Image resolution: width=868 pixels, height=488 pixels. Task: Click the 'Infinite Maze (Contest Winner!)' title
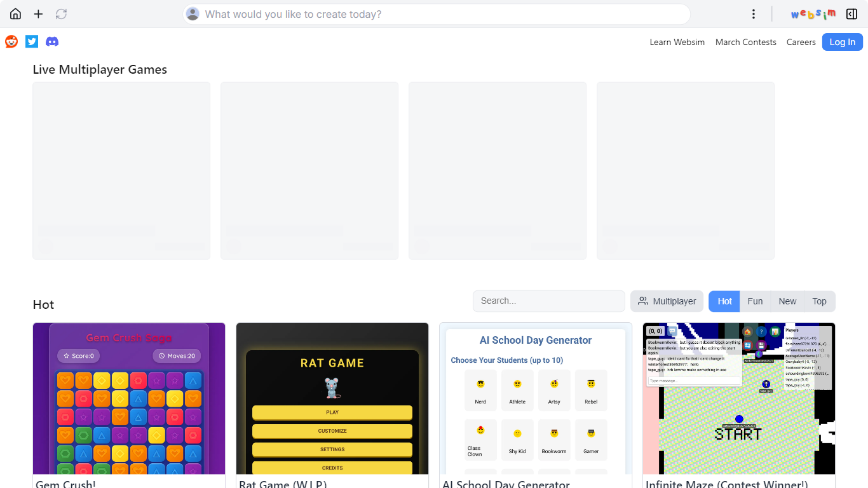coord(727,484)
